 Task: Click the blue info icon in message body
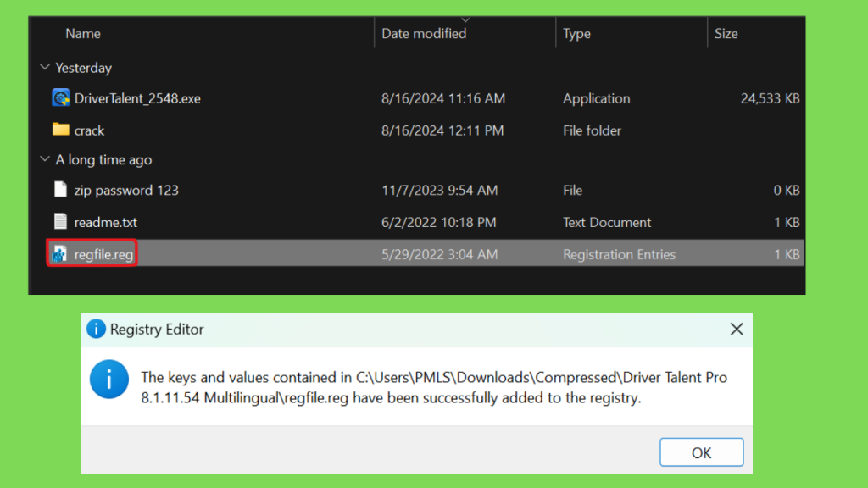pyautogui.click(x=109, y=380)
